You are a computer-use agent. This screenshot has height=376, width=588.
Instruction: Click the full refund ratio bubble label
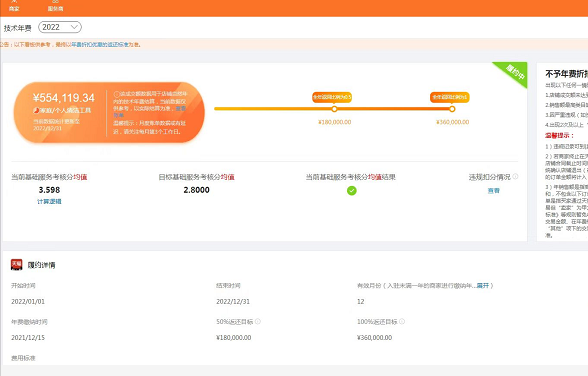(x=450, y=97)
